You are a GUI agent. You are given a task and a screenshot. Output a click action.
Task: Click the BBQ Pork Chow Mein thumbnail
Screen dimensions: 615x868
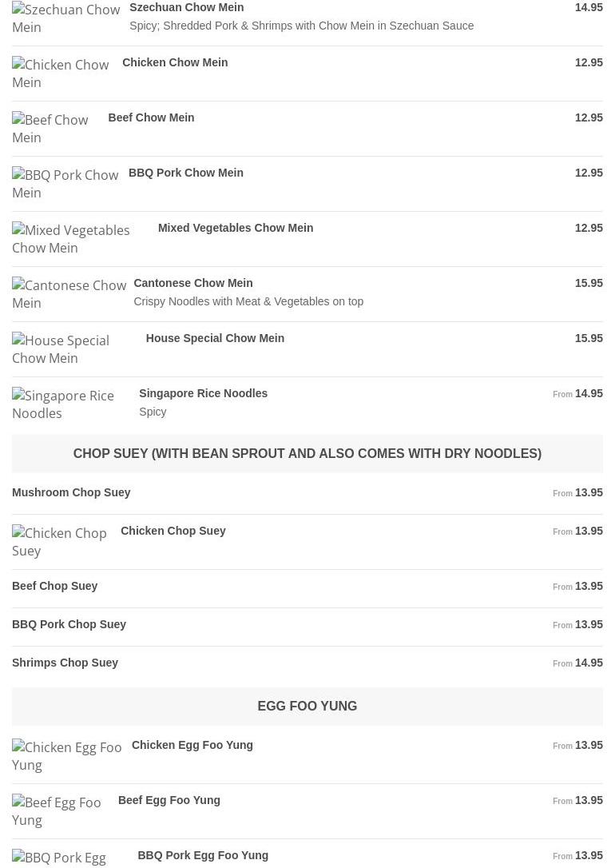(x=65, y=184)
